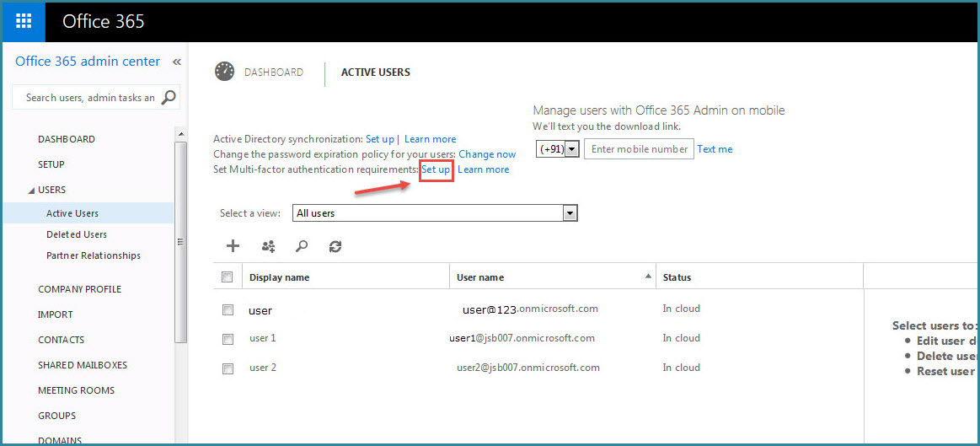The height and width of the screenshot is (446, 980).
Task: Click the 'user' display name row
Action: coord(260,310)
